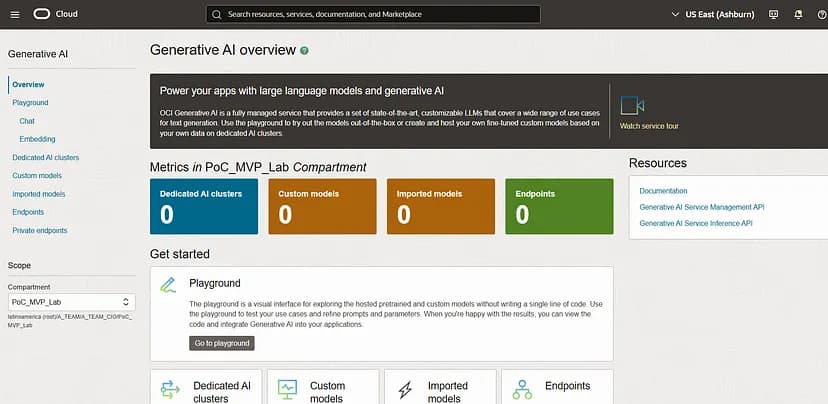Open Chat under Playground

(x=27, y=121)
